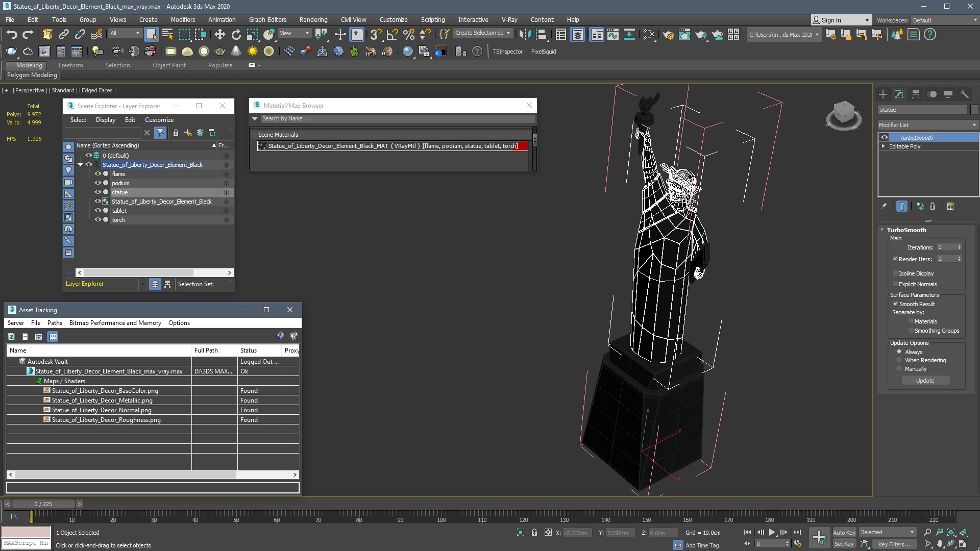Open Create Selection Set dropdown
Viewport: 980px width, 551px height.
point(482,33)
